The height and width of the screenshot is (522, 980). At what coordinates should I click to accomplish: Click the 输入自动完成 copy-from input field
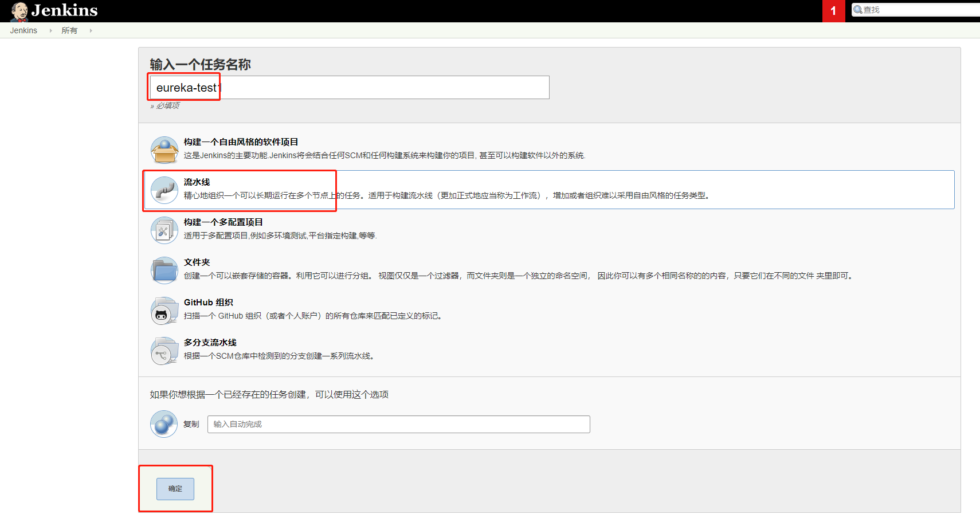click(x=398, y=424)
